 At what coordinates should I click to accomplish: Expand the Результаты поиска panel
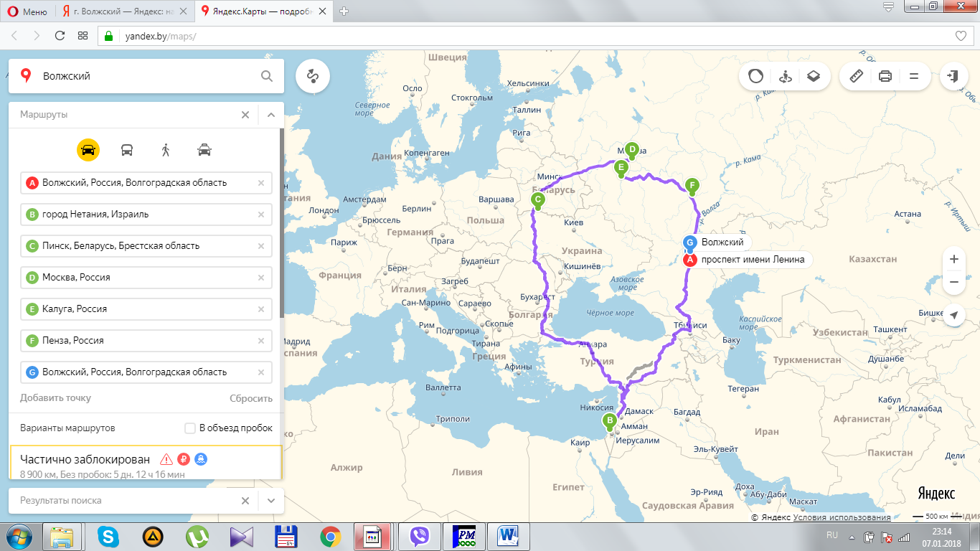[x=271, y=501]
